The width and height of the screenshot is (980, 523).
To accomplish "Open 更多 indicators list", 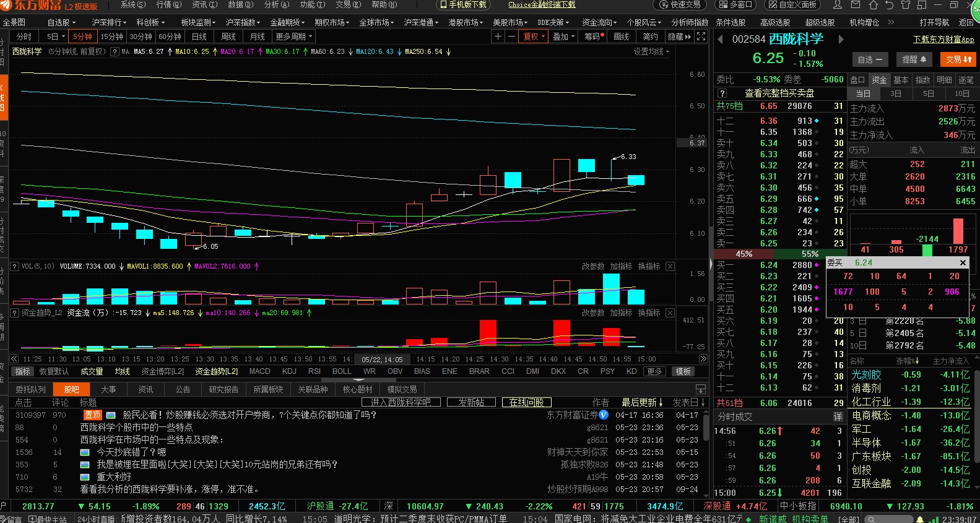I will [655, 371].
